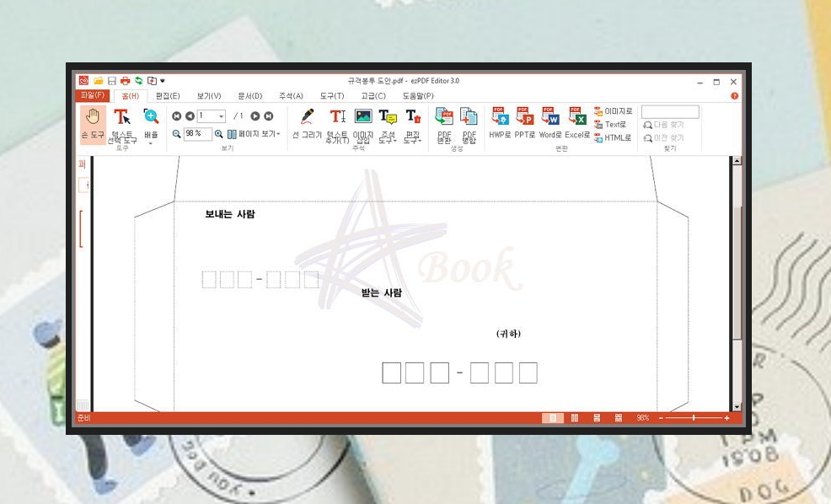831x504 pixels.
Task: Click 이전 찾기 find previous
Action: (x=663, y=138)
